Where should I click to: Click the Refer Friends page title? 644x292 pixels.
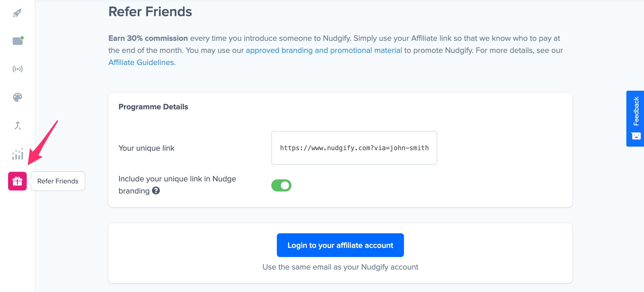[x=150, y=12]
